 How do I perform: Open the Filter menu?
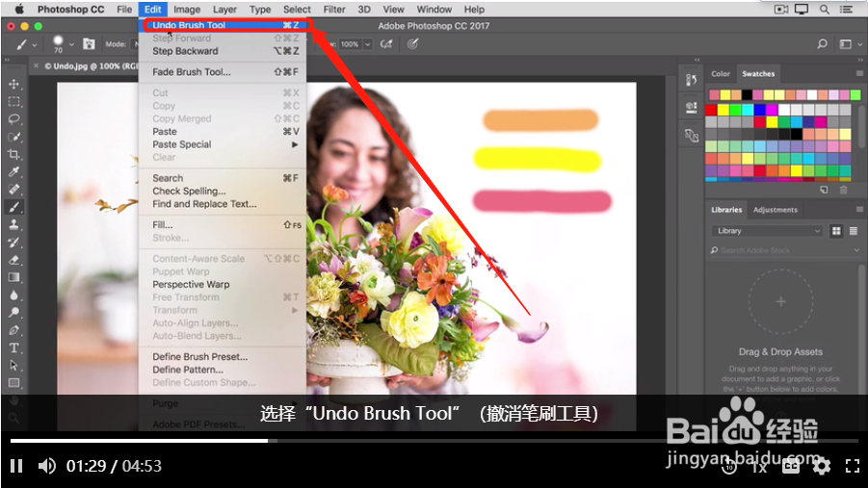[x=333, y=10]
